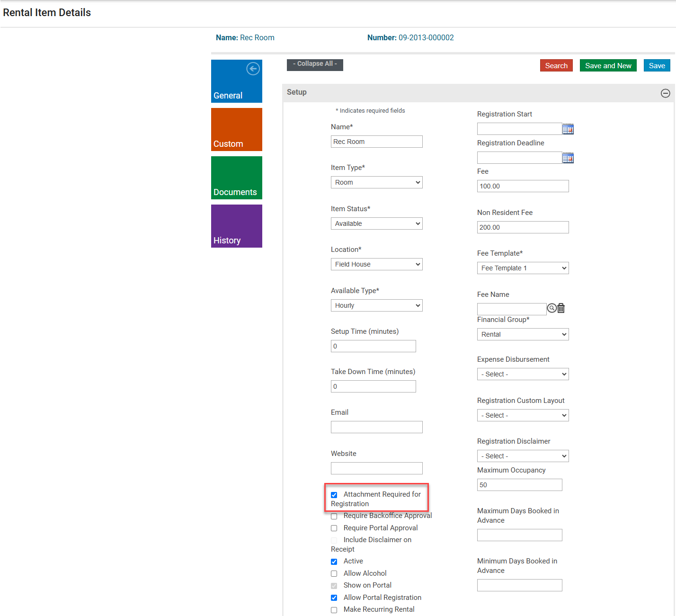Open the Fee Template dropdown
This screenshot has width=676, height=616.
point(523,268)
